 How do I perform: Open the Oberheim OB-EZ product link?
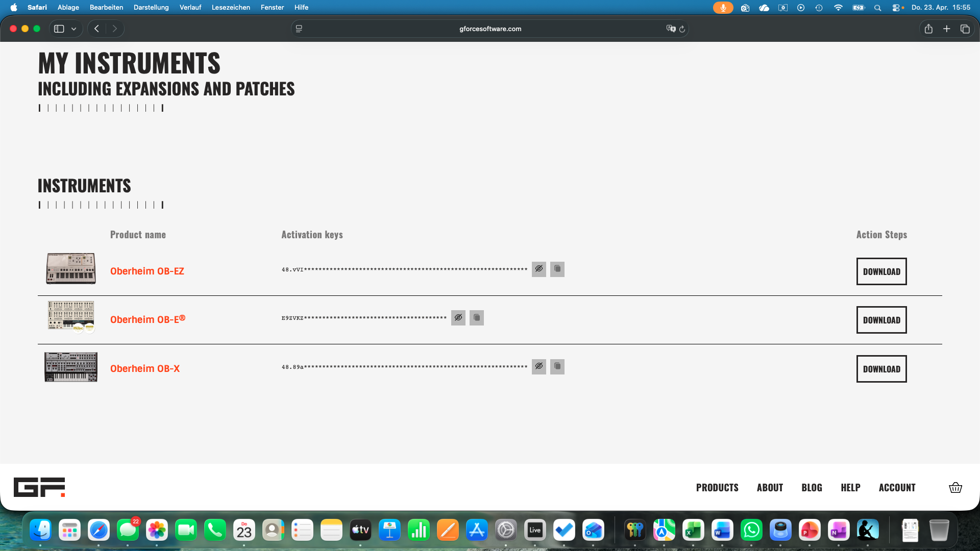[x=147, y=271]
